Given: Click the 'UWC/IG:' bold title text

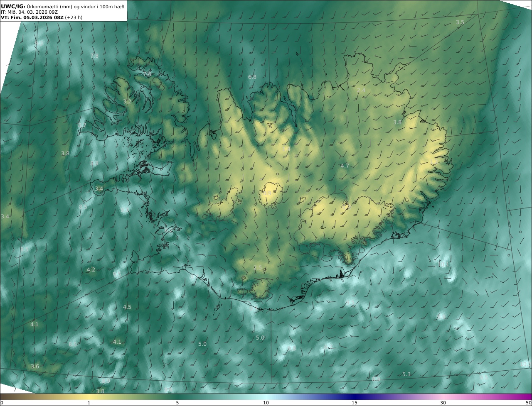Looking at the screenshot, I should tap(13, 6).
